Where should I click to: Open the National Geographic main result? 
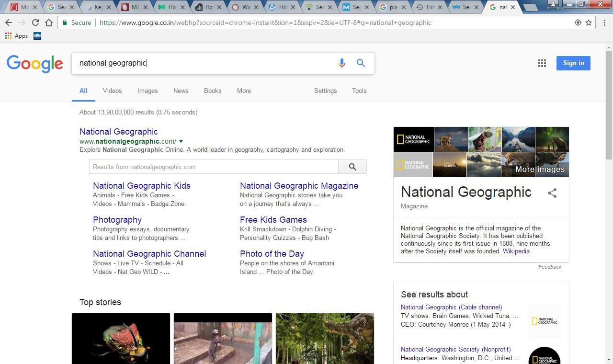pyautogui.click(x=118, y=132)
